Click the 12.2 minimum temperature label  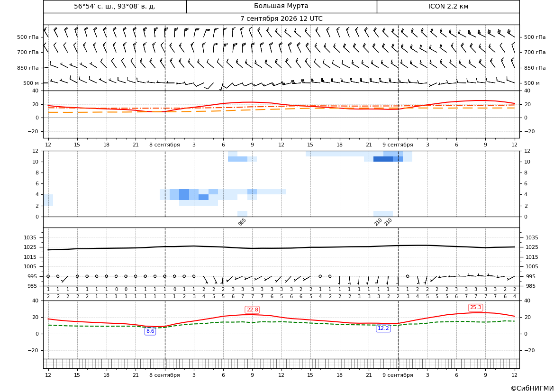(383, 328)
